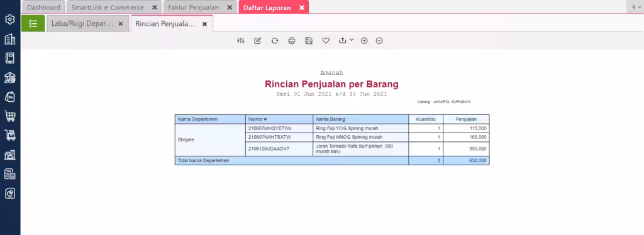The height and width of the screenshot is (235, 644).
Task: Switch to the Dashboard tab
Action: pos(43,8)
